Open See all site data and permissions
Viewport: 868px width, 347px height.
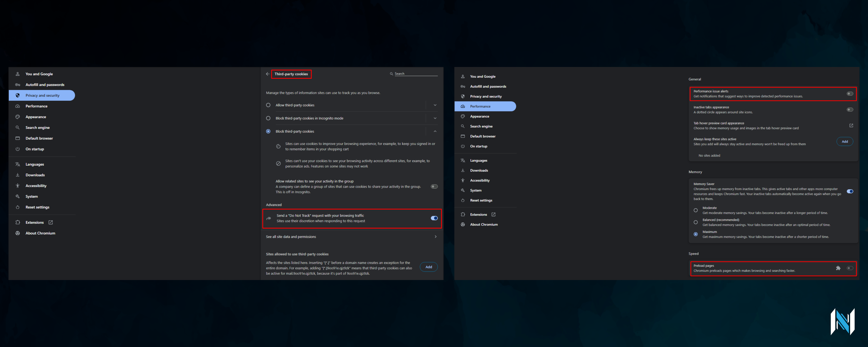(351, 237)
